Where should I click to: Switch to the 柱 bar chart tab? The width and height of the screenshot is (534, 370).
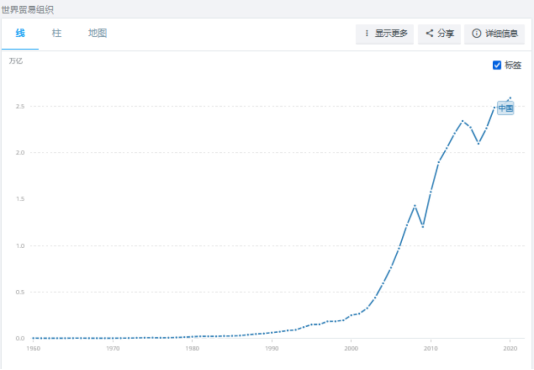[57, 33]
